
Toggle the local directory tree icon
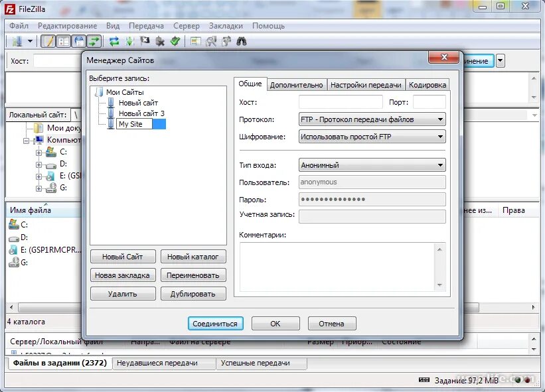click(64, 41)
